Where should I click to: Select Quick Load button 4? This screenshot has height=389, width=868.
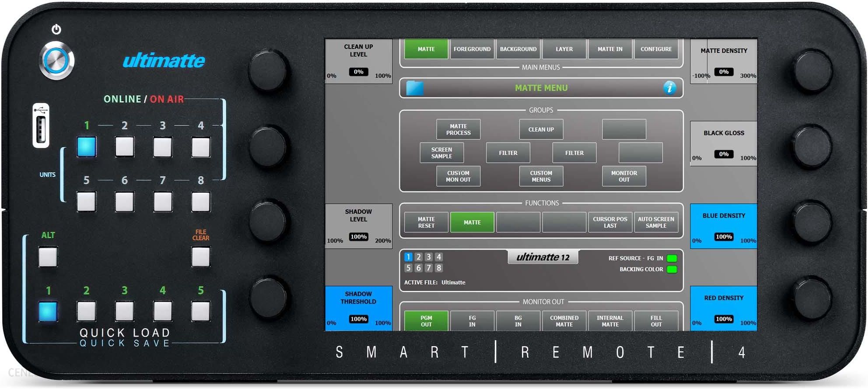tap(163, 311)
